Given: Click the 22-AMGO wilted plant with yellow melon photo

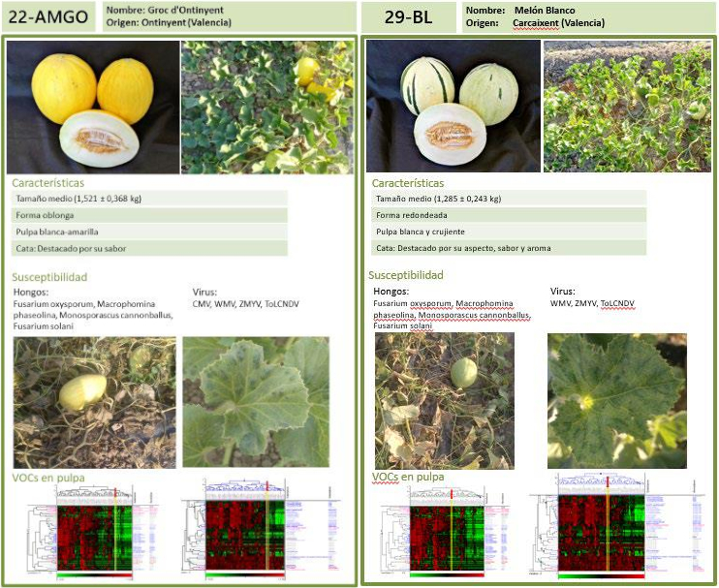Looking at the screenshot, I should tap(94, 402).
